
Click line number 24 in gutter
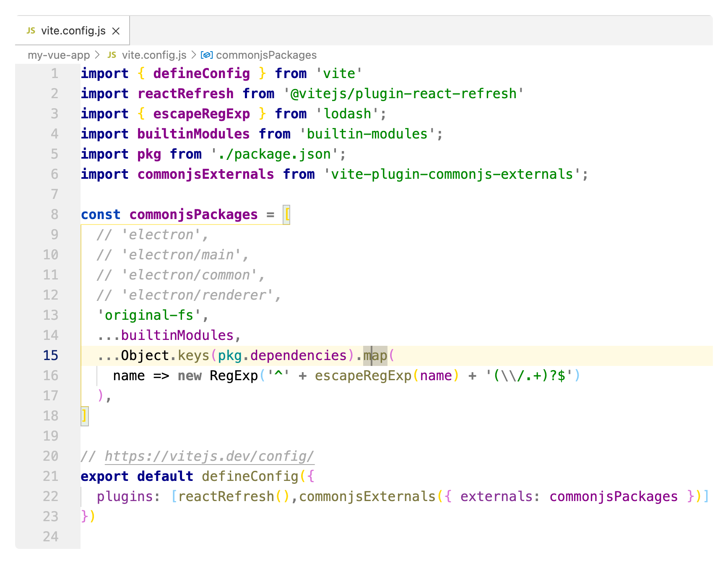point(51,537)
